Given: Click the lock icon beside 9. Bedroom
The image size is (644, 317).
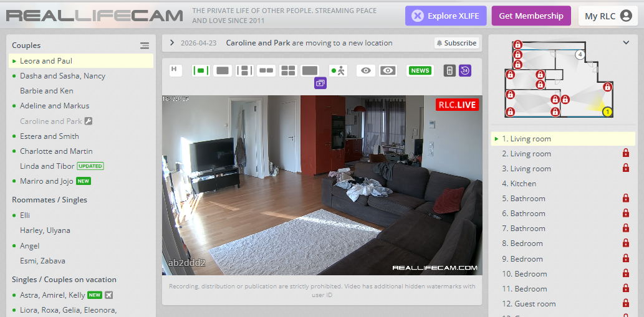Looking at the screenshot, I should pyautogui.click(x=626, y=258).
